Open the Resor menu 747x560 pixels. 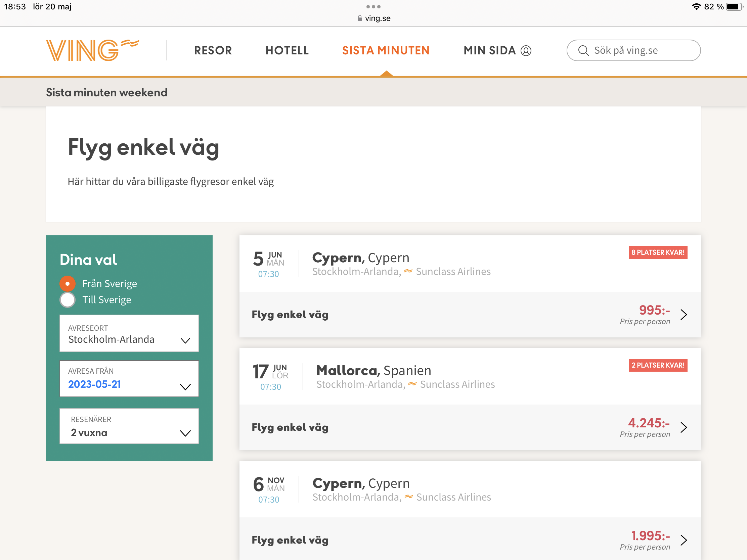213,51
